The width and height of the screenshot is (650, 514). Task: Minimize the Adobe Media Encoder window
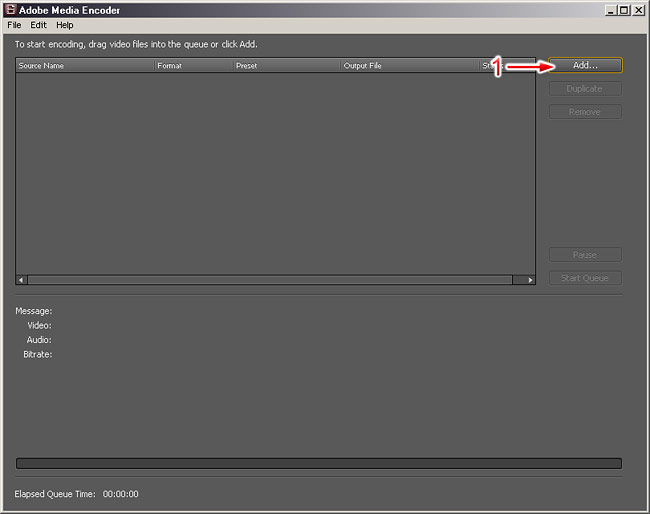[x=610, y=10]
